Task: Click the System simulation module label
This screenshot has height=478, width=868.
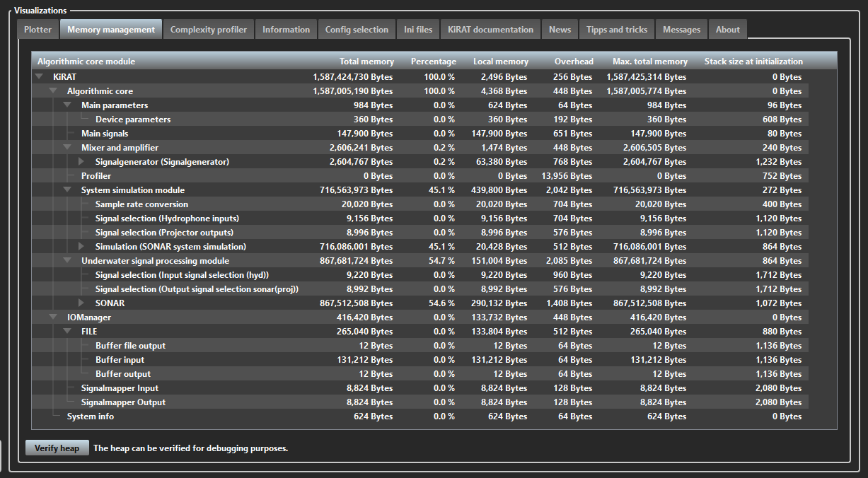Action: (x=133, y=190)
